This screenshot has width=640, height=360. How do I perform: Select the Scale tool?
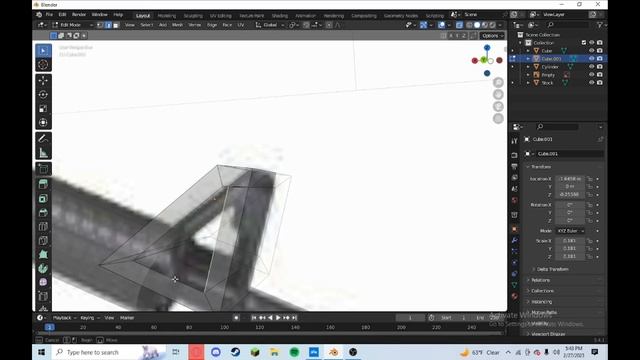43,109
